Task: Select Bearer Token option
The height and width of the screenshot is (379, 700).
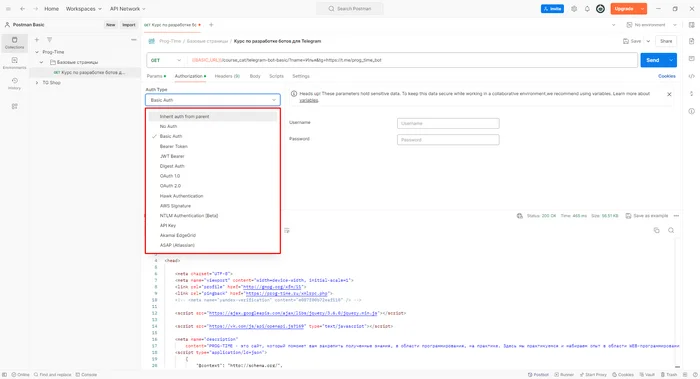Action: coord(213,146)
